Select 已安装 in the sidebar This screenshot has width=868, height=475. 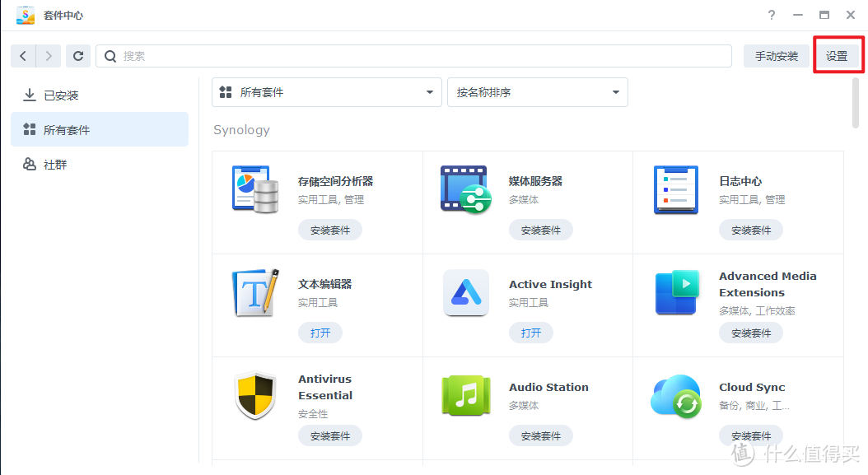tap(100, 95)
